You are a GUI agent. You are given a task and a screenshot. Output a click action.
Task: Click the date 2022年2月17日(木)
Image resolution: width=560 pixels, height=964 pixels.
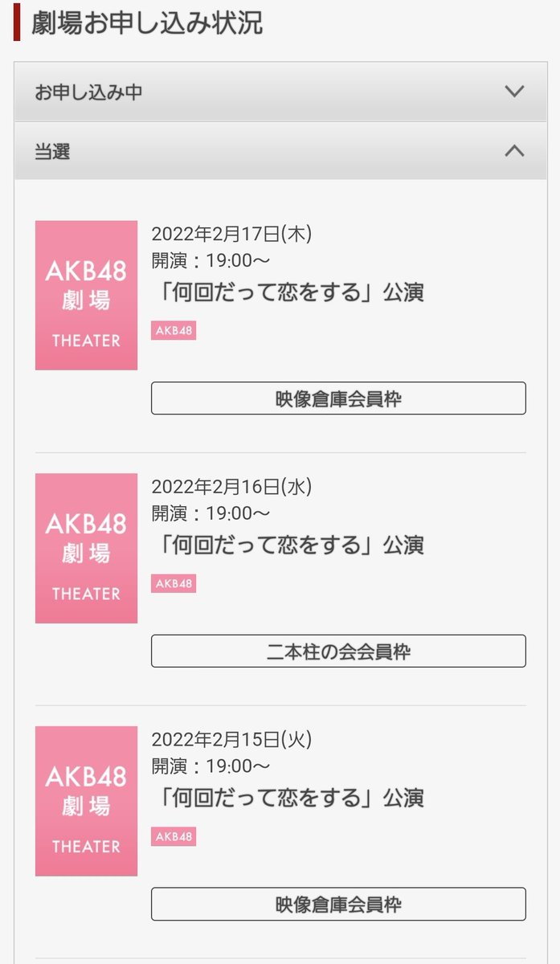[x=231, y=234]
